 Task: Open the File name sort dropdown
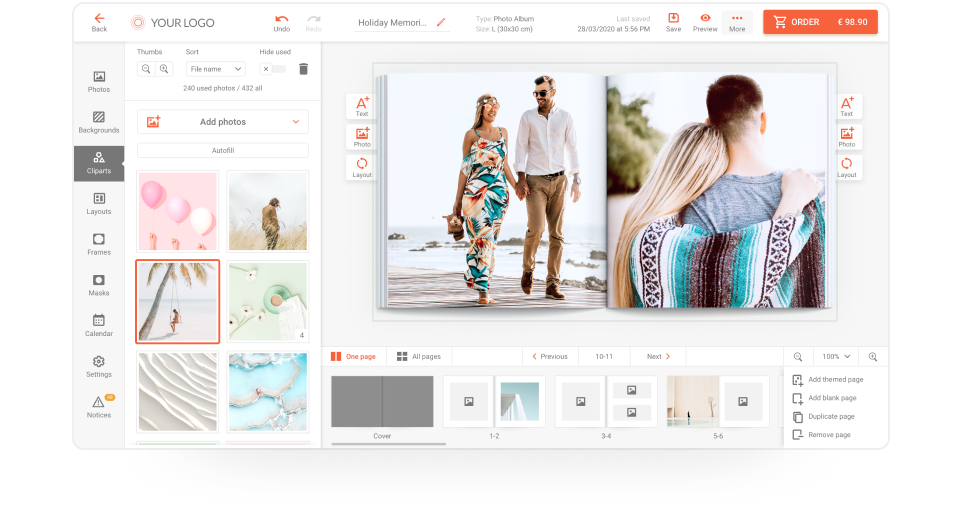tap(217, 69)
